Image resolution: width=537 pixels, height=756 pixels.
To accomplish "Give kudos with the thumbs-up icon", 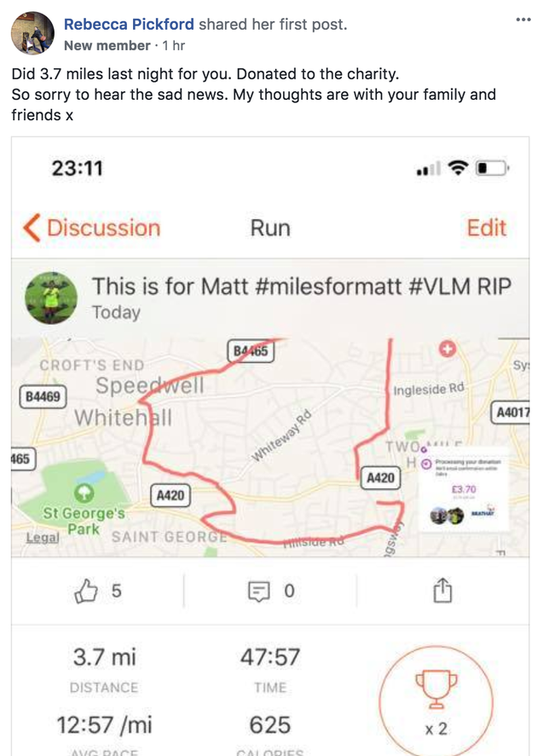I will [89, 590].
